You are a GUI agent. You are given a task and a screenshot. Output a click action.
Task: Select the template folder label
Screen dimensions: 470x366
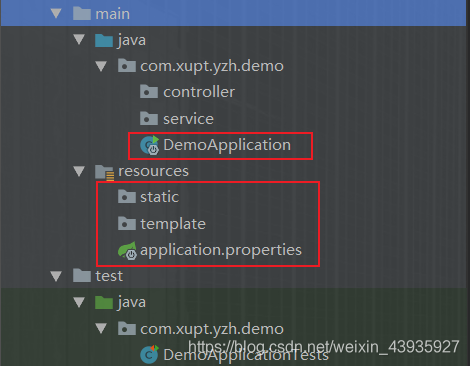[173, 224]
